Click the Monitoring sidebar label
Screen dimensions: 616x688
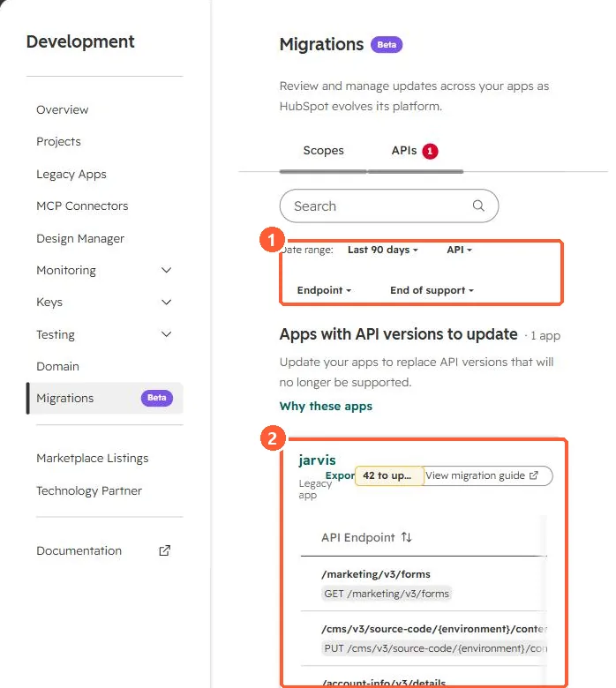[66, 270]
